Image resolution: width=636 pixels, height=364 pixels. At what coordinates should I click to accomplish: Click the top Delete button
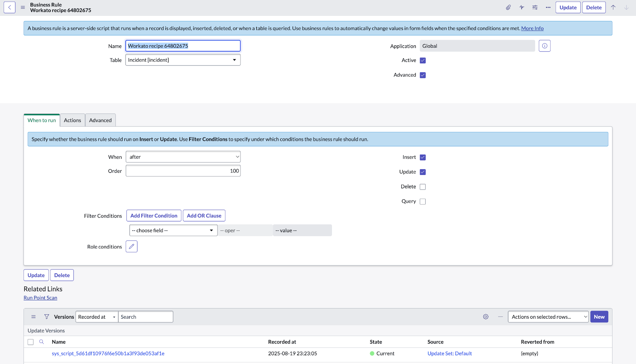point(594,8)
